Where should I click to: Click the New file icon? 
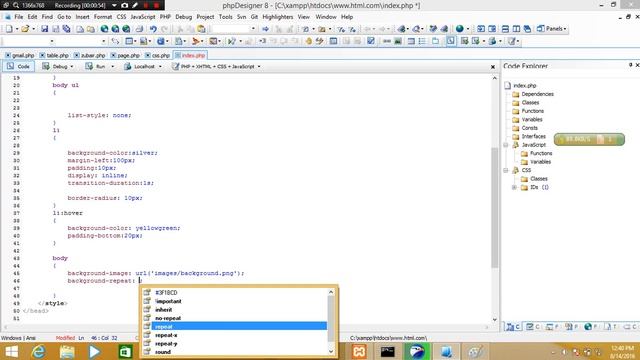point(9,29)
